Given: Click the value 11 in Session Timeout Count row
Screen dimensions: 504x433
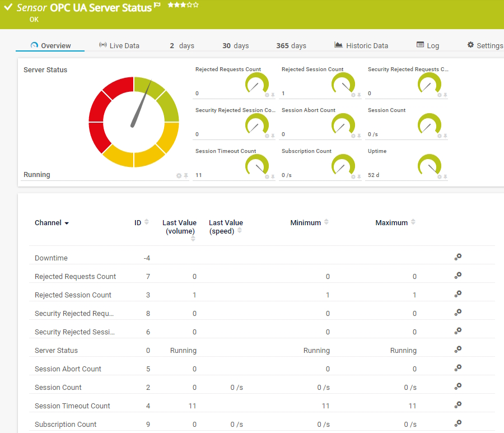Looking at the screenshot, I should click(x=193, y=405).
